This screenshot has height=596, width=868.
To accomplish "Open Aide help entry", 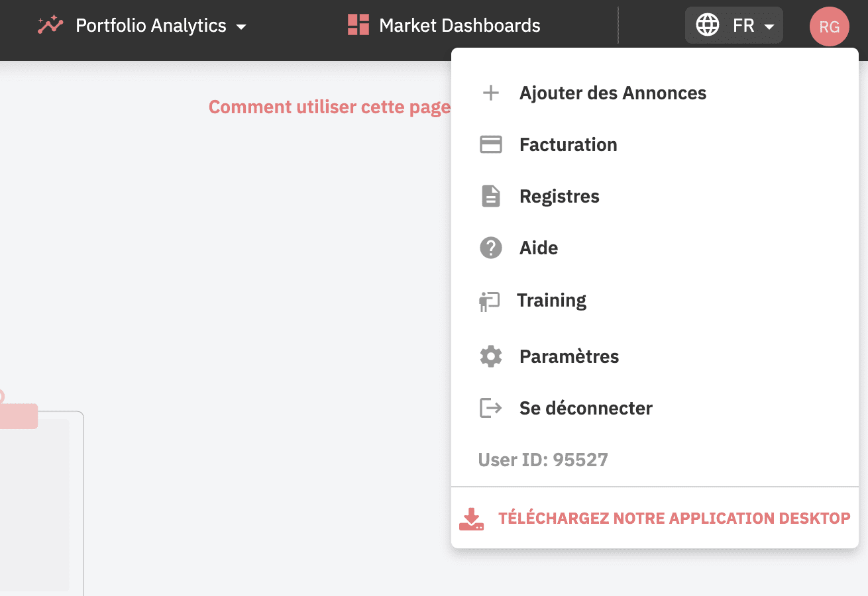I will (x=539, y=248).
